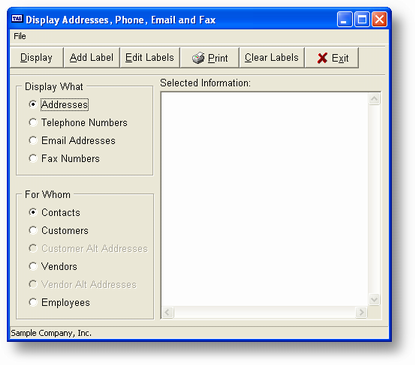Click inside the Selected Information text area
Viewport: 415px width, 365px height.
[265, 199]
